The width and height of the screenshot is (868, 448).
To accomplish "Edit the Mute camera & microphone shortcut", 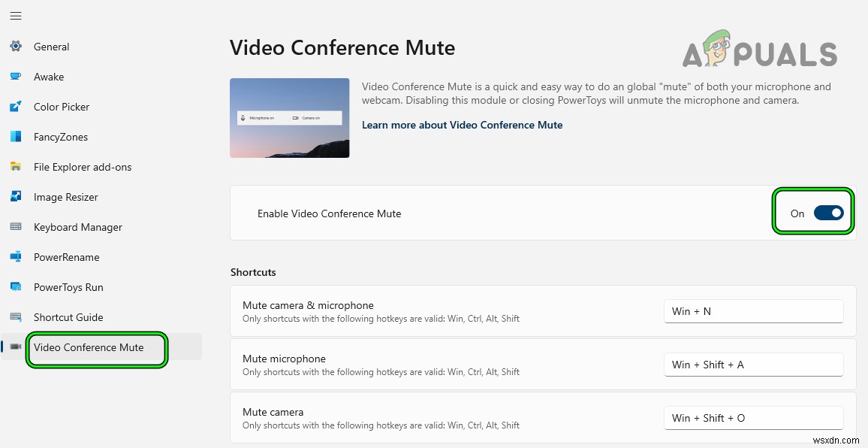I will (x=753, y=311).
